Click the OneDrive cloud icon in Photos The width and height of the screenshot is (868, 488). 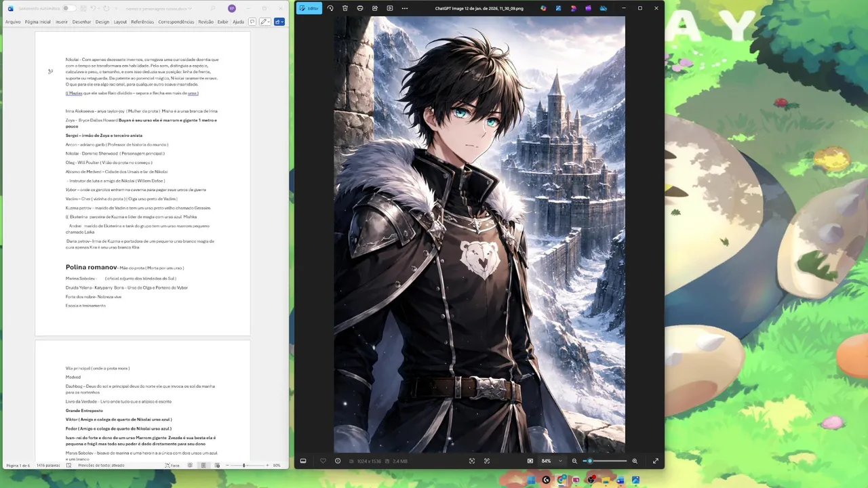604,8
